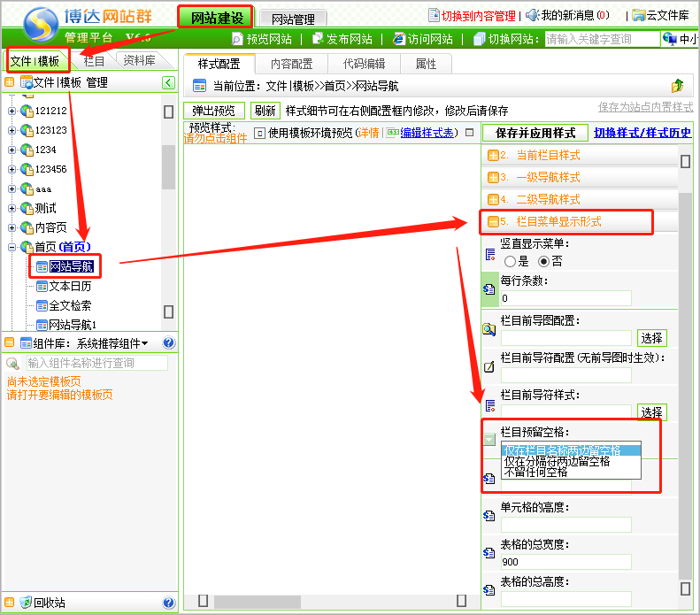This screenshot has height=615, width=700.
Task: Click the return-to-parent folder icon
Action: [678, 86]
